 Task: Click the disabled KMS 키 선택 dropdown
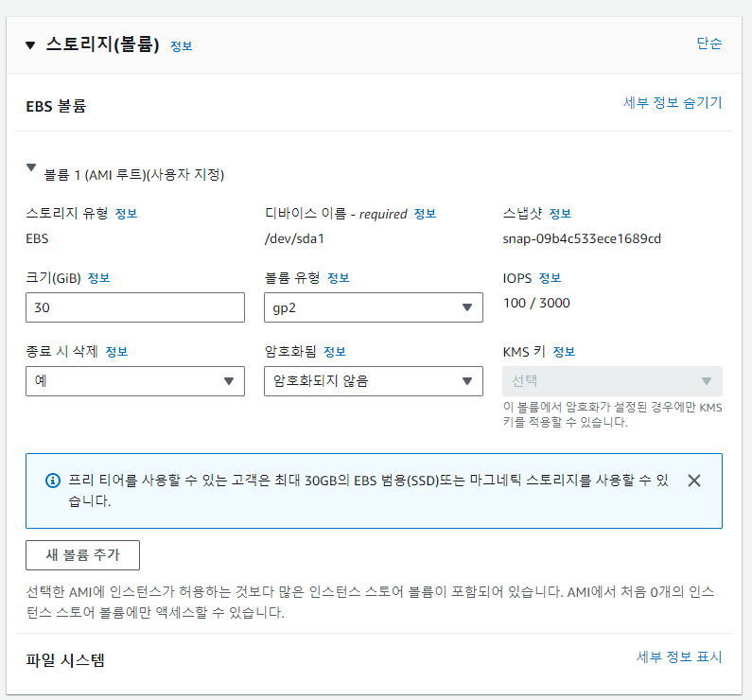coord(612,381)
